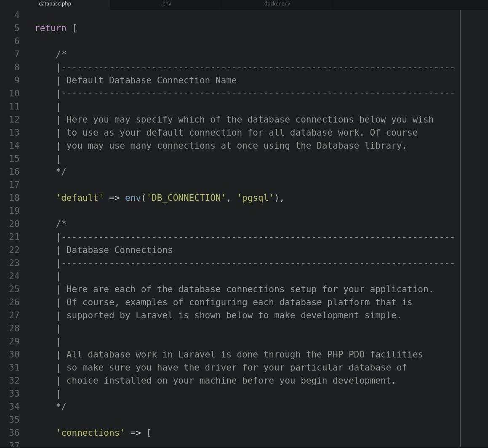This screenshot has width=488, height=448.
Task: Click comment line starting 'choice installed on your machine'
Action: tap(231, 381)
